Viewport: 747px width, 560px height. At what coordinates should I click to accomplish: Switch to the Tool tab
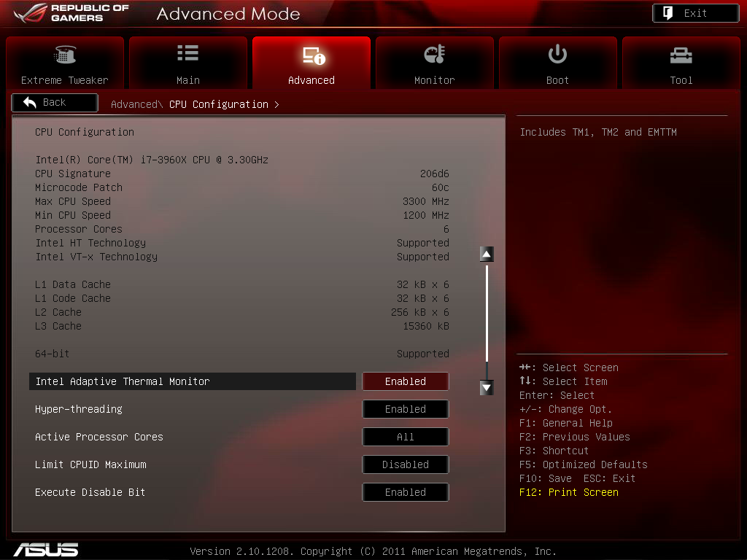(681, 63)
